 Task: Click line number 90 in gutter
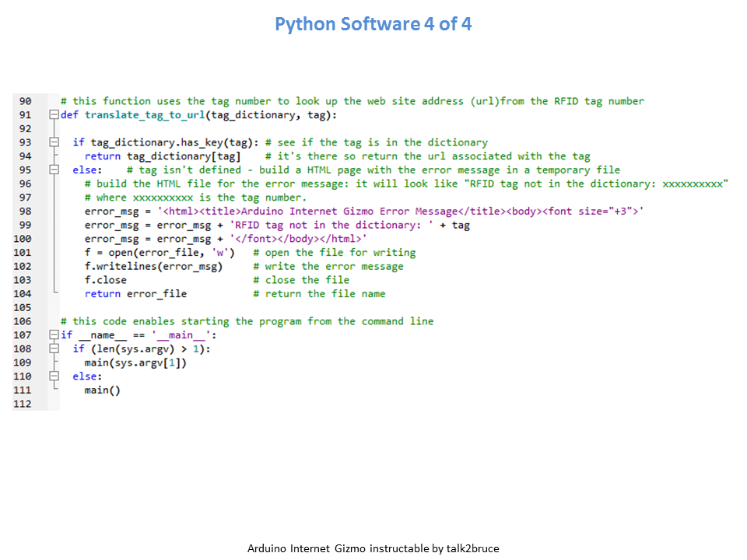[25, 101]
